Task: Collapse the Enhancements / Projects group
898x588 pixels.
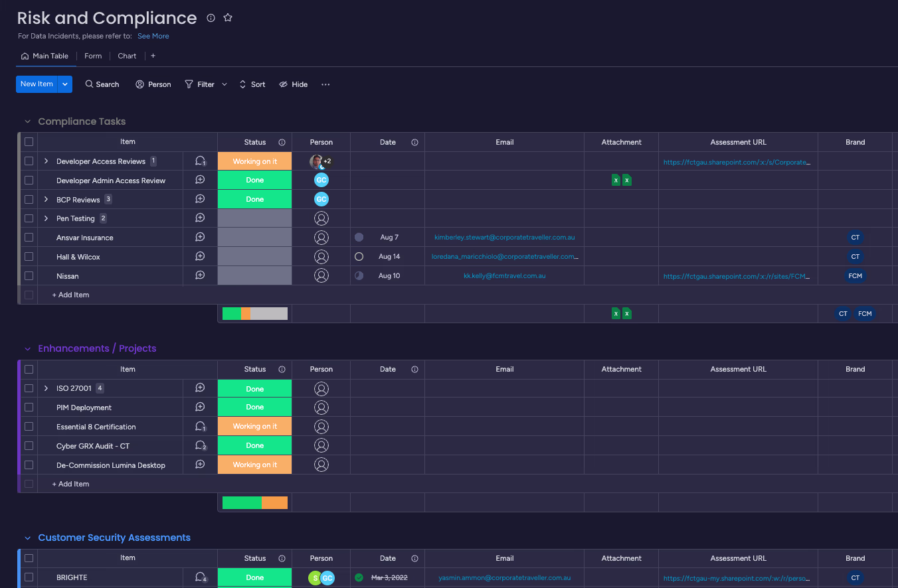Action: pyautogui.click(x=27, y=348)
